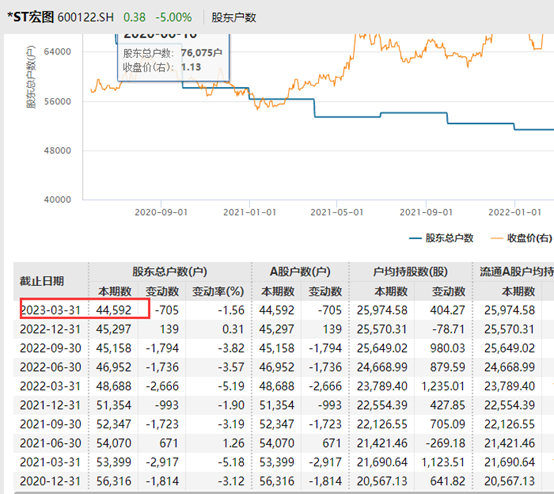Select the 2023-03-31 table row date
Screen dimensions: 554x494
point(51,310)
